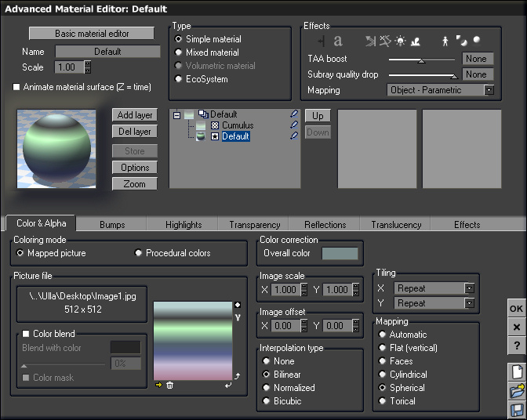This screenshot has width=527, height=420.
Task: Click the pencil icon beside selected Default layer
Action: pyautogui.click(x=294, y=136)
